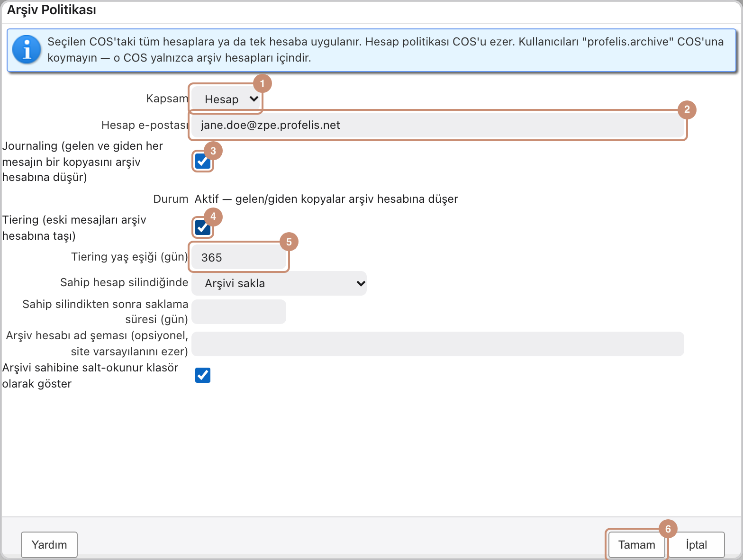Click the Tiering yaş eşiği days field

point(239,257)
